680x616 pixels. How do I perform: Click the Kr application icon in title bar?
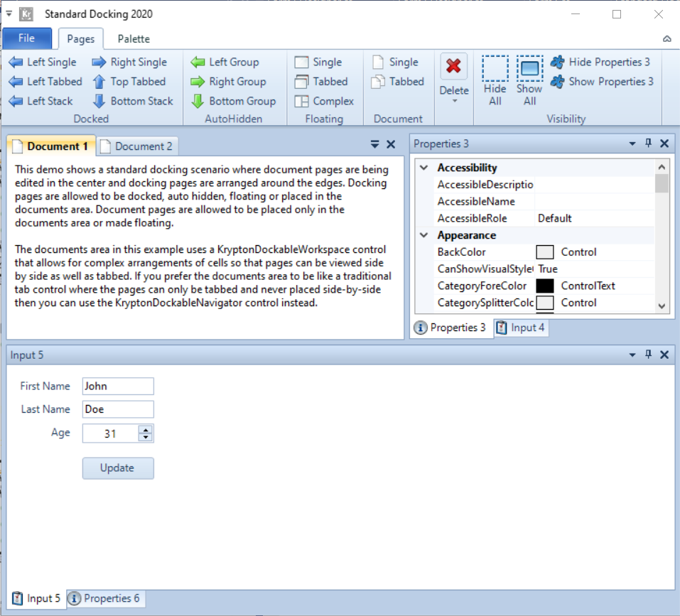click(26, 14)
